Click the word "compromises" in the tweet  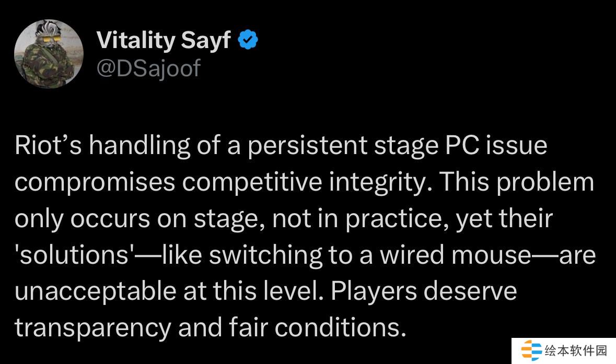(x=95, y=182)
